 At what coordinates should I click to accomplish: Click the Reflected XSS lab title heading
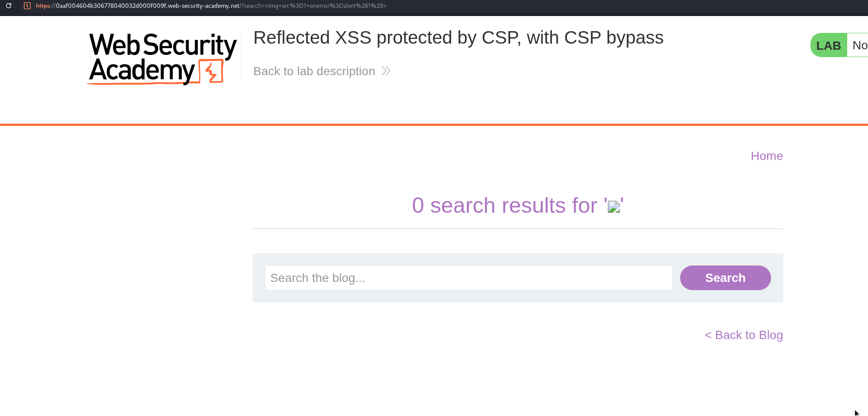click(x=458, y=38)
